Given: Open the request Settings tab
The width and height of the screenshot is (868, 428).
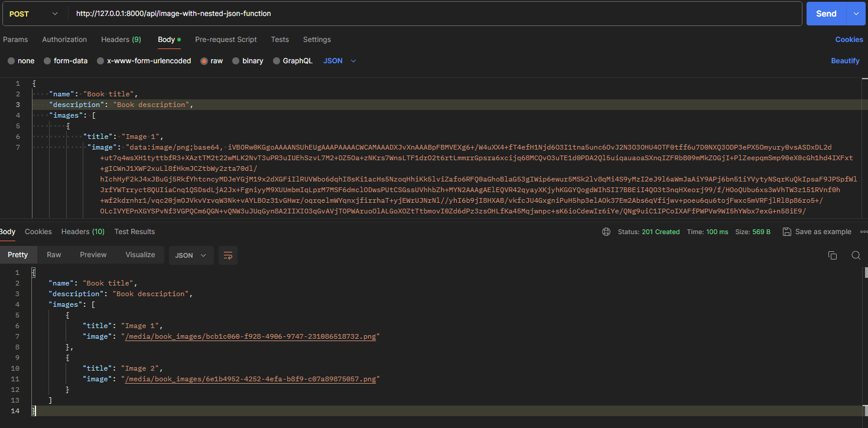Looking at the screenshot, I should pos(317,40).
